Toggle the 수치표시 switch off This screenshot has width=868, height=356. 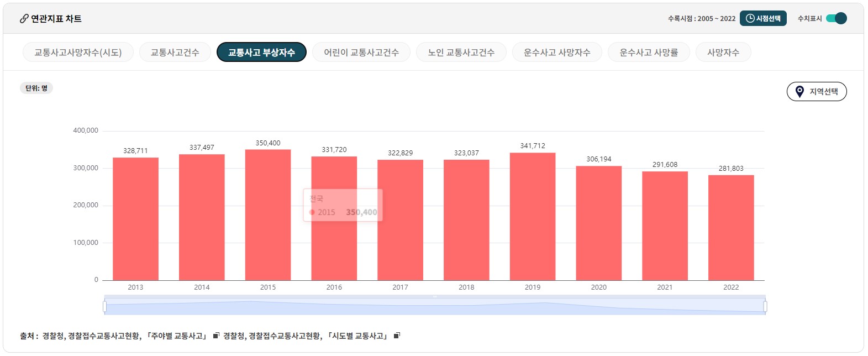pos(837,18)
